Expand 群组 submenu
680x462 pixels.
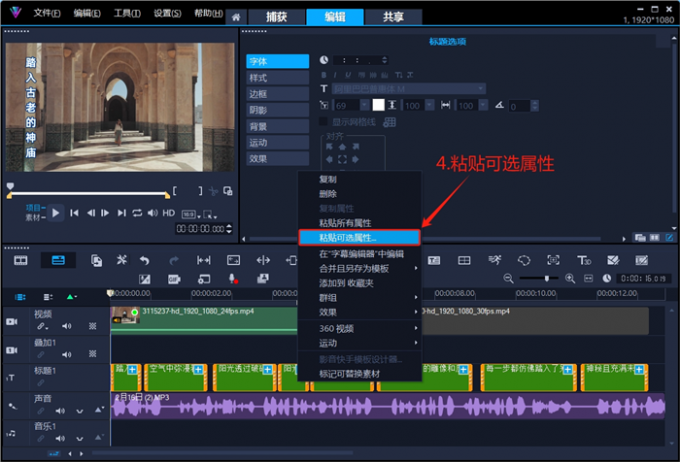pyautogui.click(x=360, y=298)
